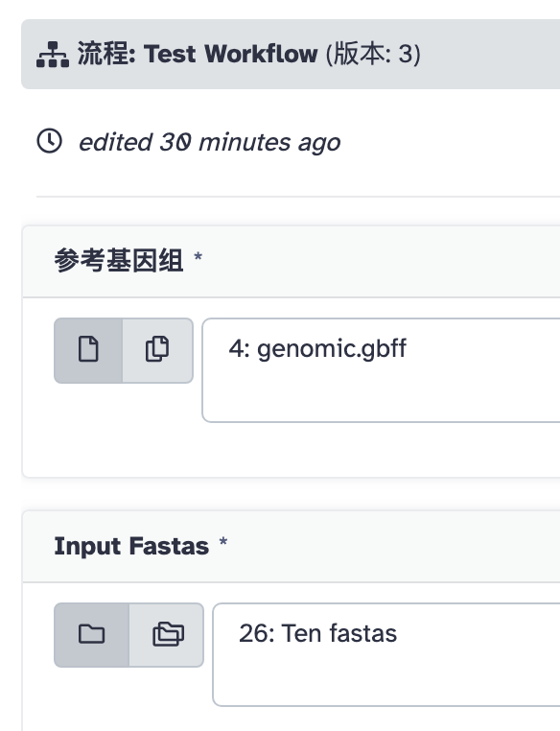
Task: Click empty area below genomic.gbff field
Action: (292, 450)
